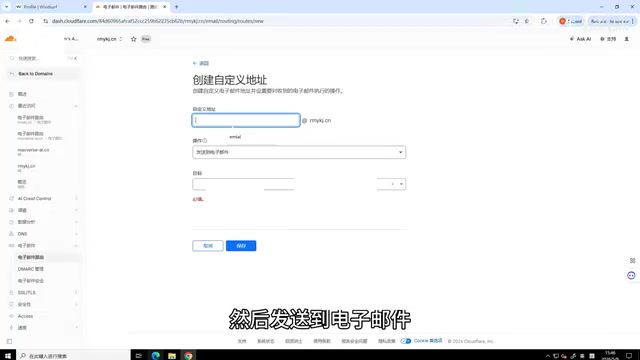Open 电子邮件安全 sidebar item
The image size is (640, 360).
click(x=31, y=281)
